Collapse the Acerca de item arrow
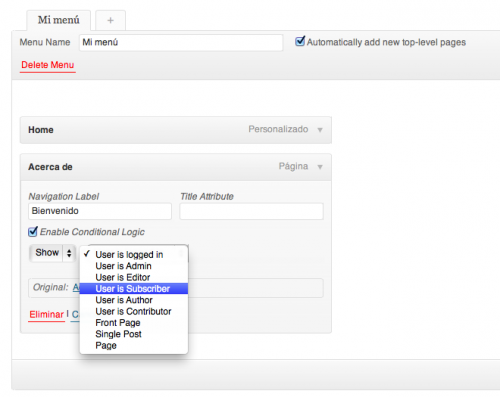The width and height of the screenshot is (500, 397). [320, 167]
